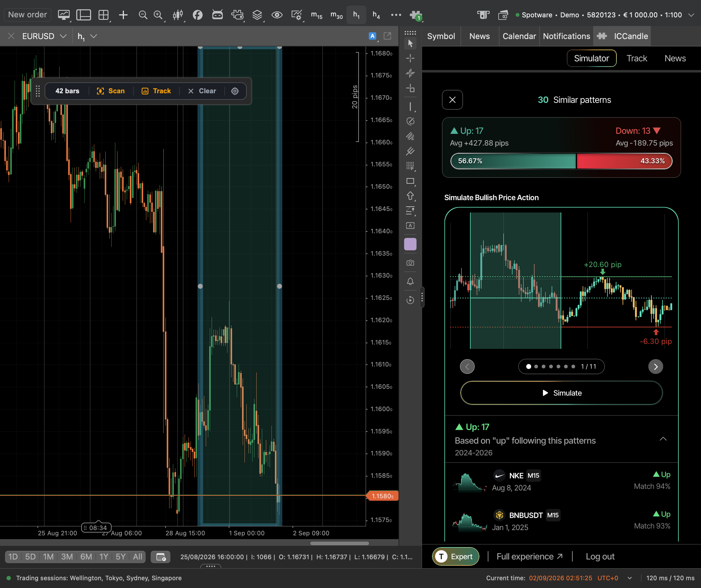Open the News tab in top panel
The width and height of the screenshot is (701, 588).
(479, 36)
